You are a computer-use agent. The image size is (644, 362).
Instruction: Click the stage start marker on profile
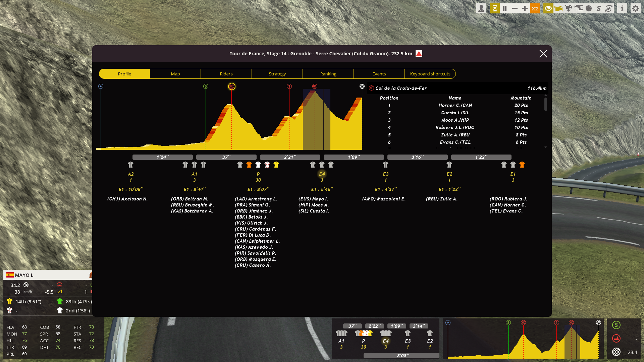click(101, 86)
